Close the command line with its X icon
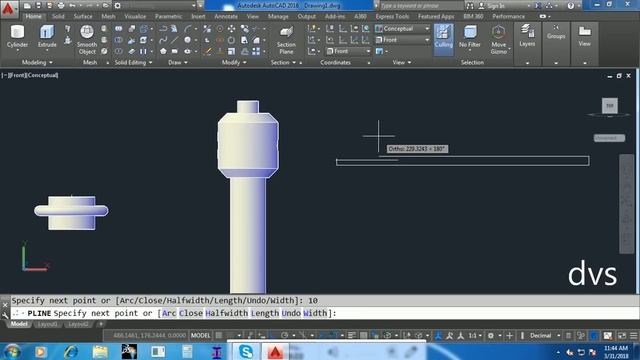Screen dimensions: 640x360 tap(5, 304)
